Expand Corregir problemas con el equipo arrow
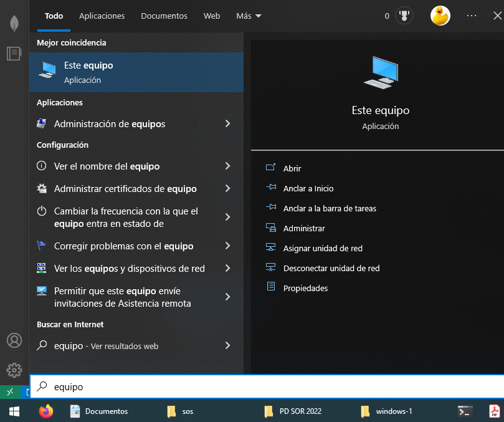The height and width of the screenshot is (422, 504). pos(227,246)
